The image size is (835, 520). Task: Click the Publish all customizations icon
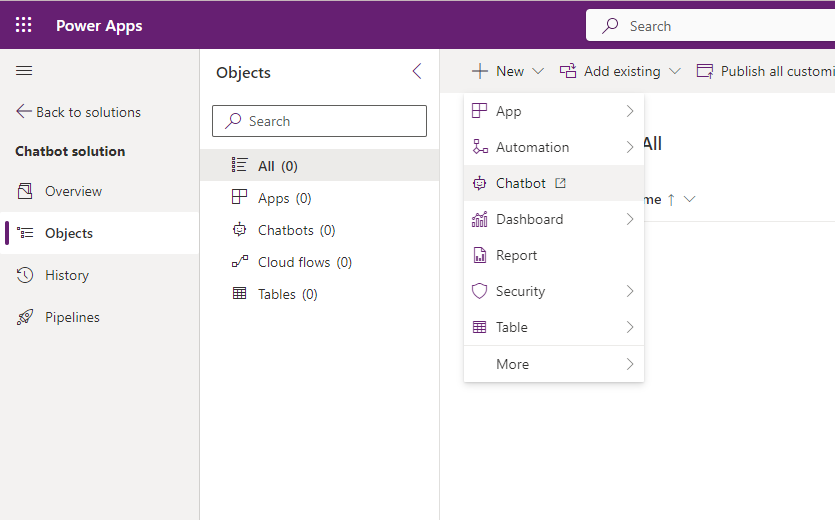tap(705, 71)
